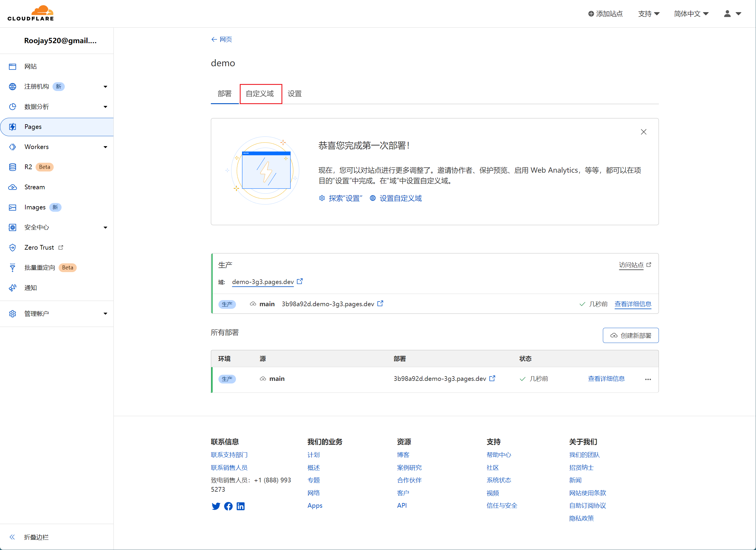Image resolution: width=756 pixels, height=550 pixels.
Task: Collapse the sidebar with double-chevron icon
Action: click(x=12, y=537)
